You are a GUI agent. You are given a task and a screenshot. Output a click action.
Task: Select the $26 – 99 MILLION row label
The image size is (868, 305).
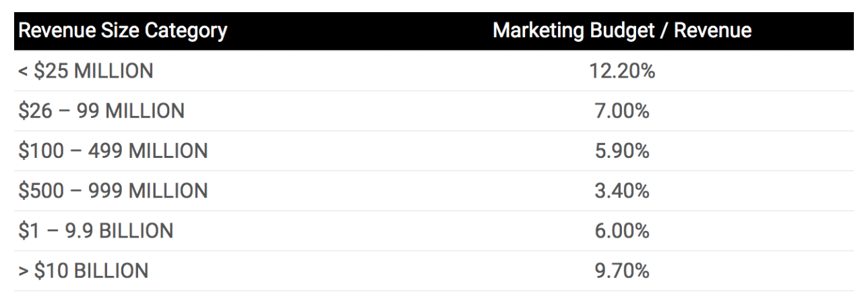click(101, 111)
